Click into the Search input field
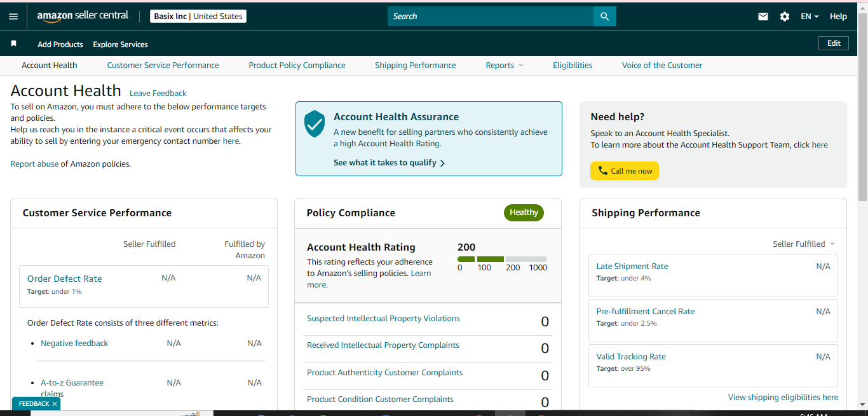Screen dimensions: 868x416 pyautogui.click(x=491, y=17)
